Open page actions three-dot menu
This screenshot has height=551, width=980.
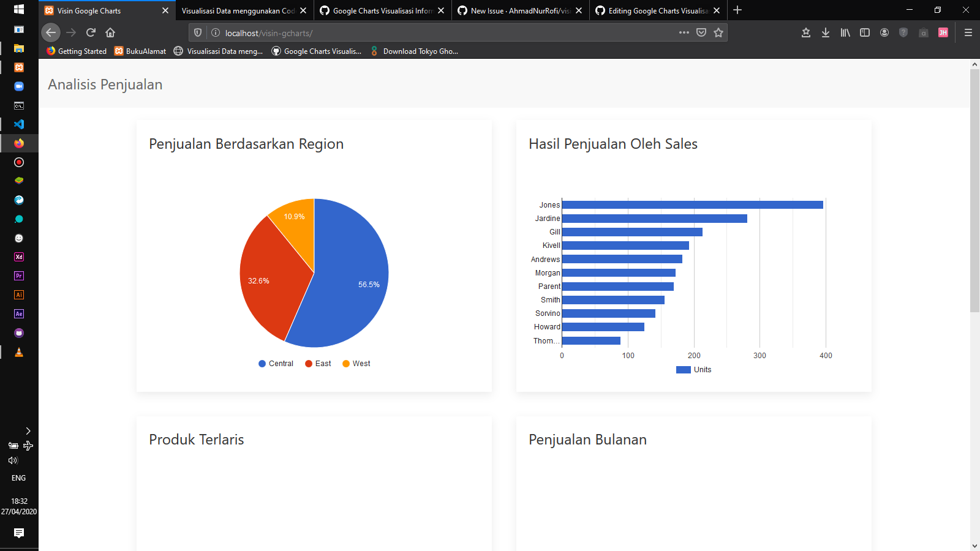tap(684, 32)
